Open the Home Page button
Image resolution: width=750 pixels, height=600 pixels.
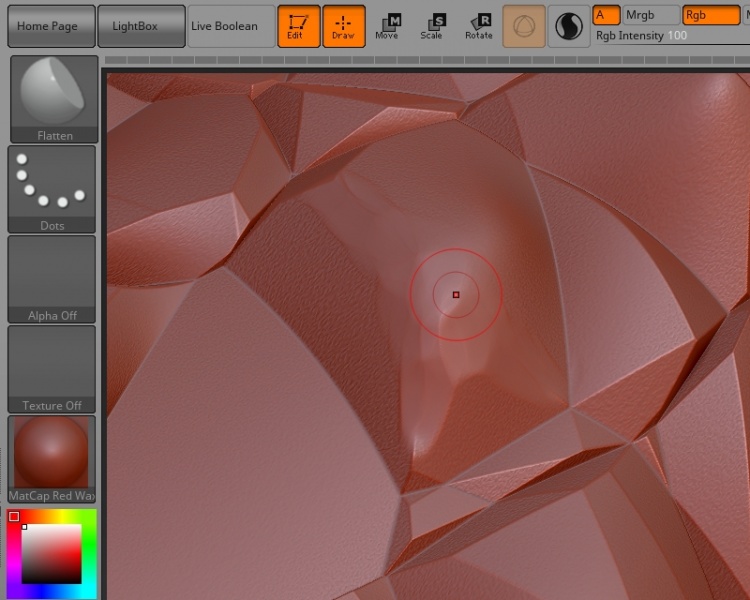[x=51, y=26]
